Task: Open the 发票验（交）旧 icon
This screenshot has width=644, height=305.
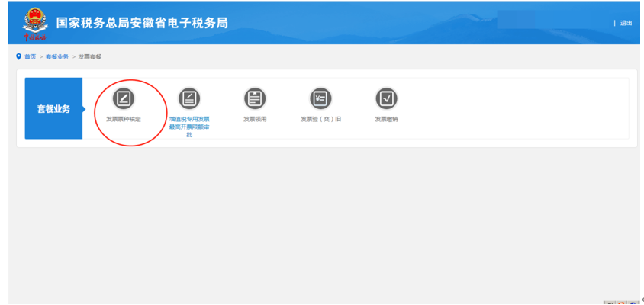Action: pos(320,99)
